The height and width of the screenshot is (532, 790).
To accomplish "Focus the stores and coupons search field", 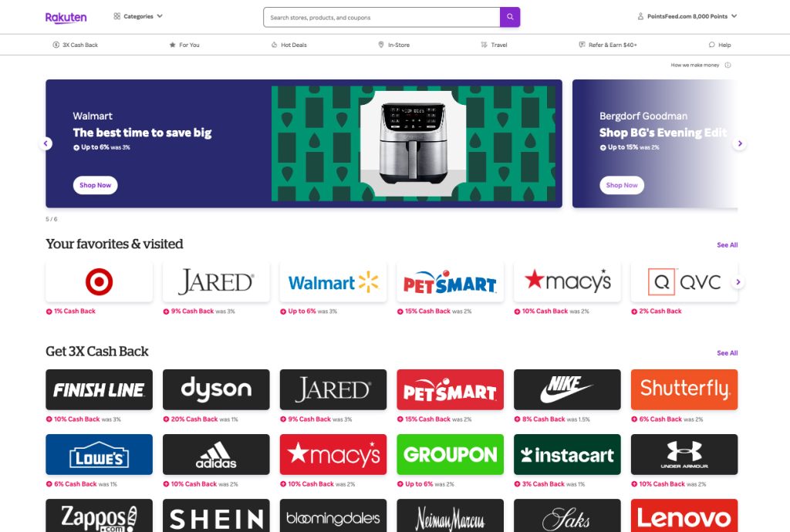I will 381,17.
